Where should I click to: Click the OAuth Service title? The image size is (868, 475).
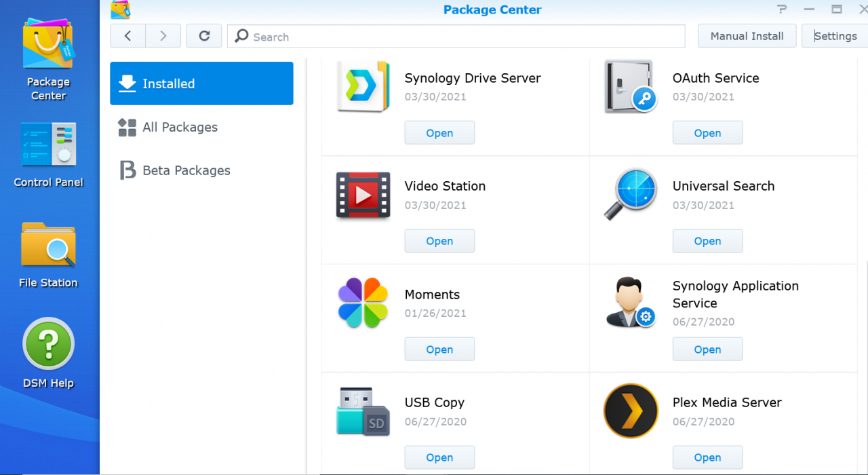point(715,78)
